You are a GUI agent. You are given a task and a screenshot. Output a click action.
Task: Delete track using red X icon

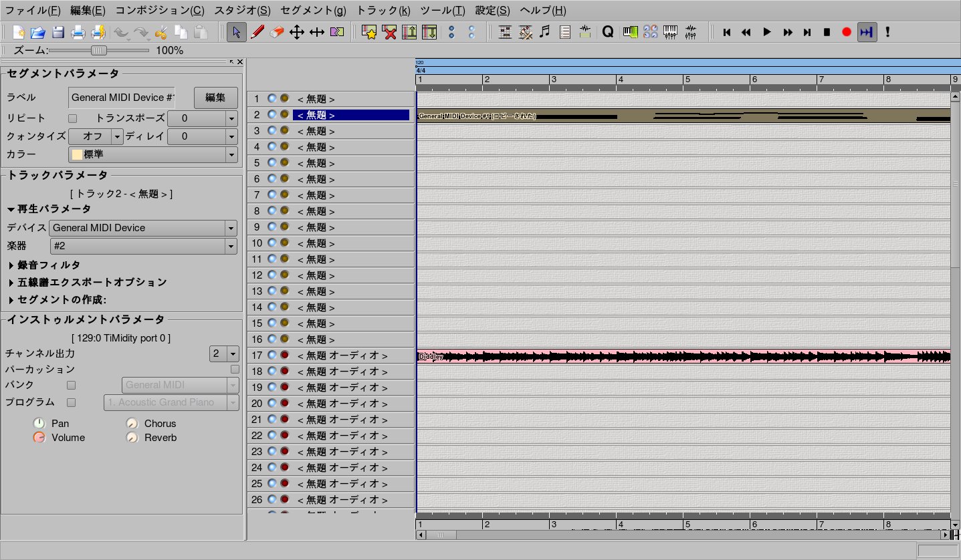click(389, 31)
